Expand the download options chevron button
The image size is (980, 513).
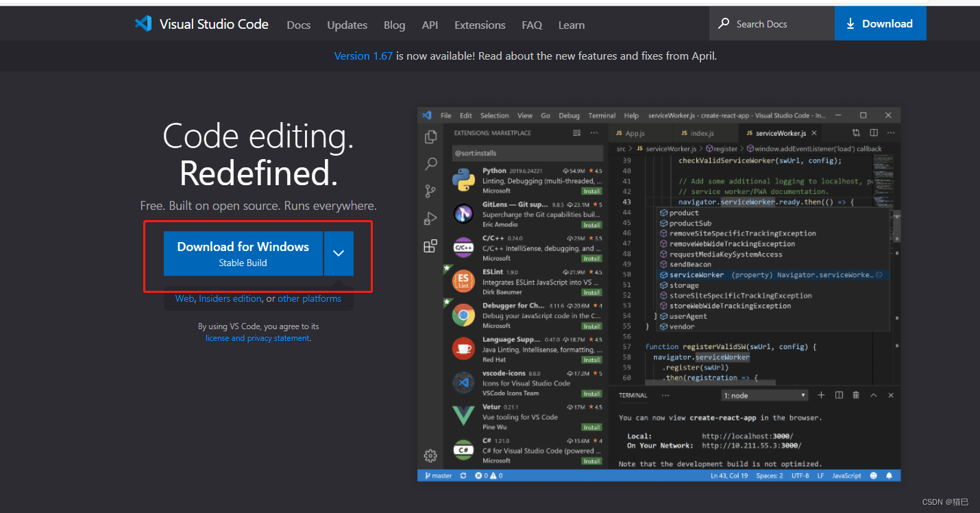pos(339,253)
